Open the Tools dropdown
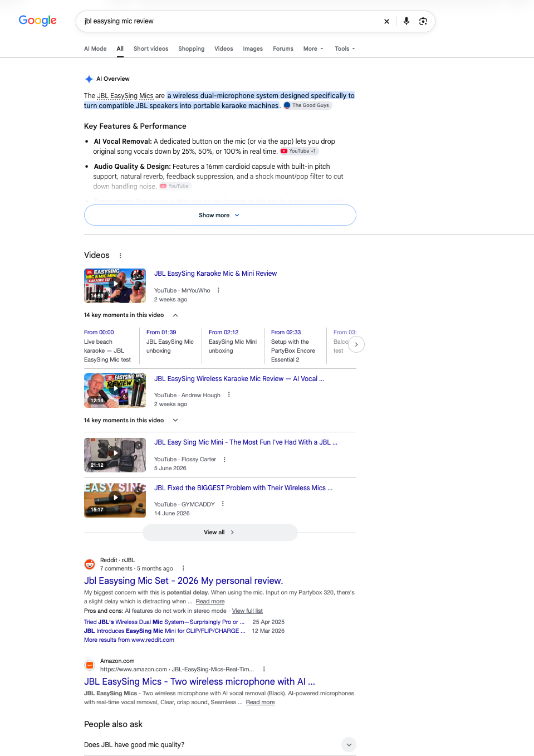This screenshot has height=756, width=534. pyautogui.click(x=345, y=49)
